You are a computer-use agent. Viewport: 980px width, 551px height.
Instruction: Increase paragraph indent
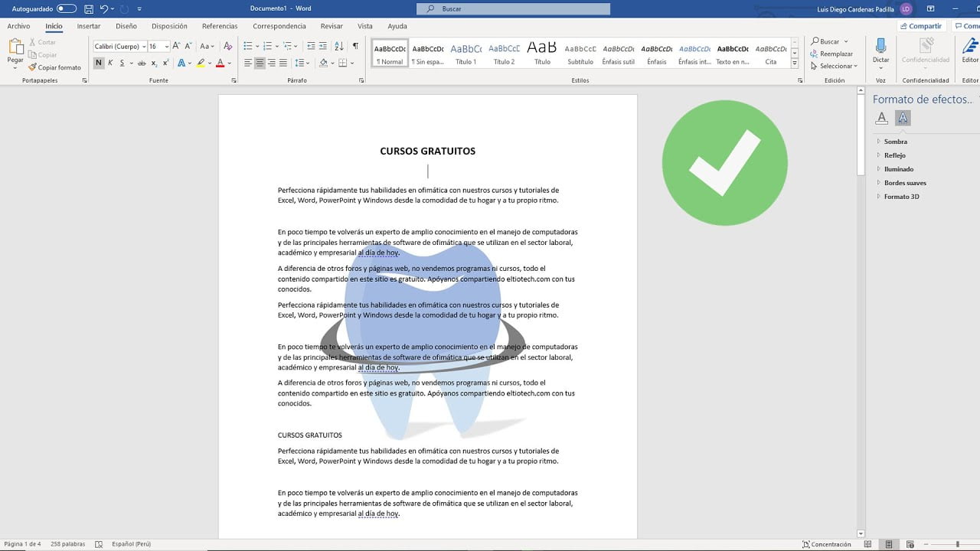324,46
